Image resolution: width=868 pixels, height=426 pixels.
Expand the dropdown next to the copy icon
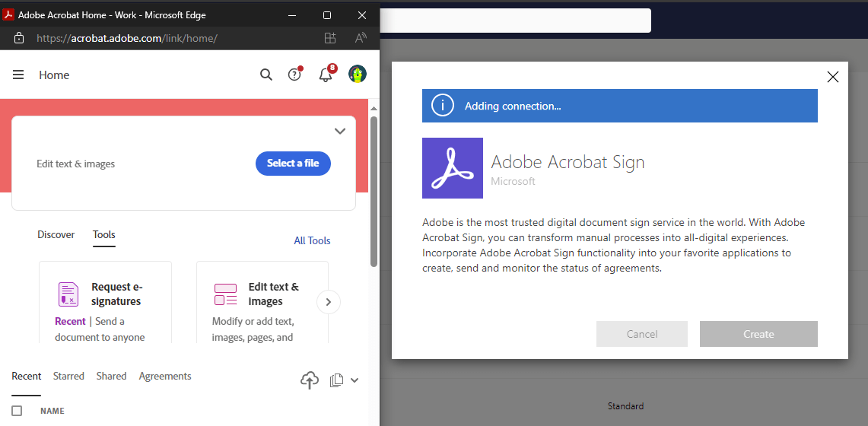click(355, 380)
